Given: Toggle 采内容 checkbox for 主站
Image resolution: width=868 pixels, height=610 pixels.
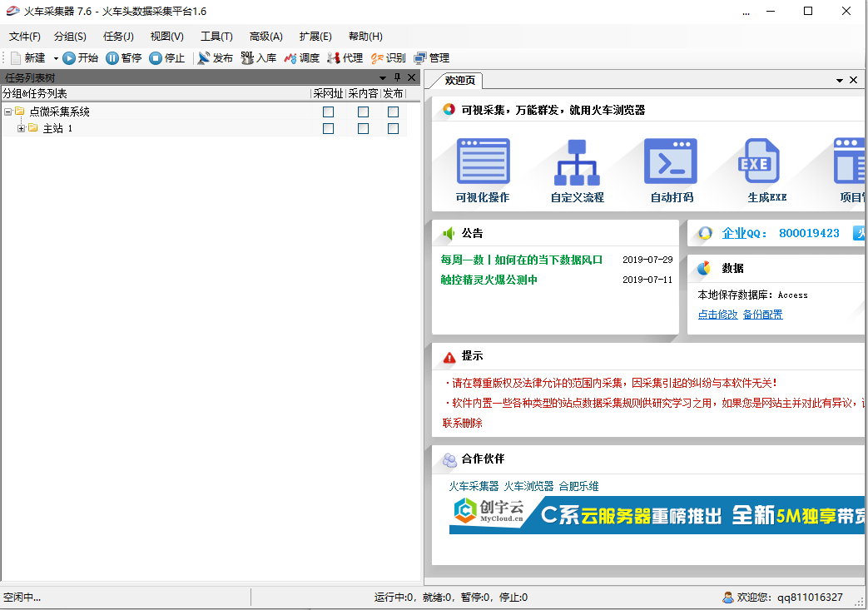Looking at the screenshot, I should pyautogui.click(x=363, y=128).
